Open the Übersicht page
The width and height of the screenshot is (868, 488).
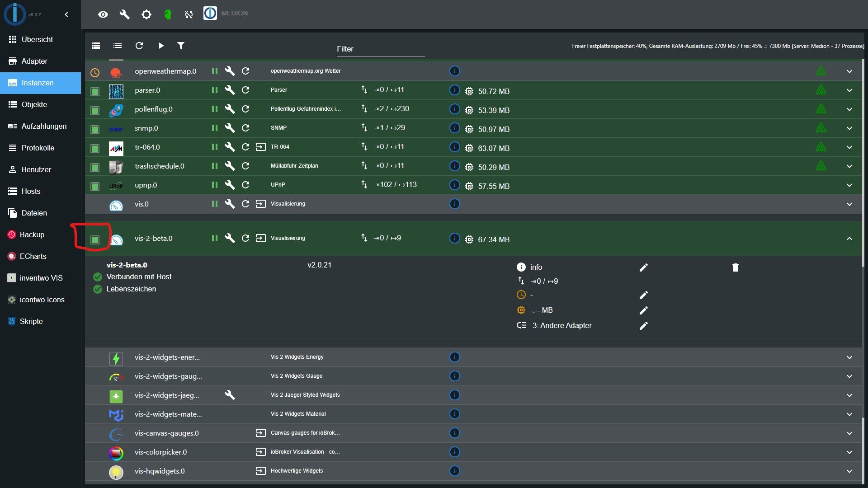point(40,39)
